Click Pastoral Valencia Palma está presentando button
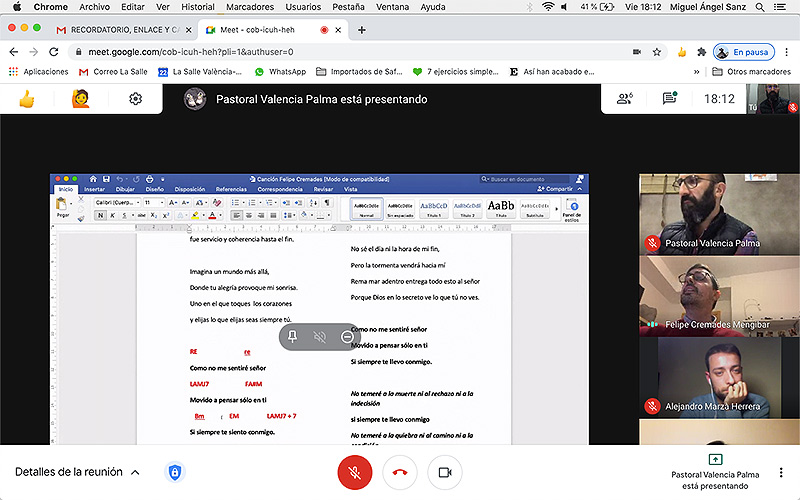The width and height of the screenshot is (800, 500). [715, 472]
